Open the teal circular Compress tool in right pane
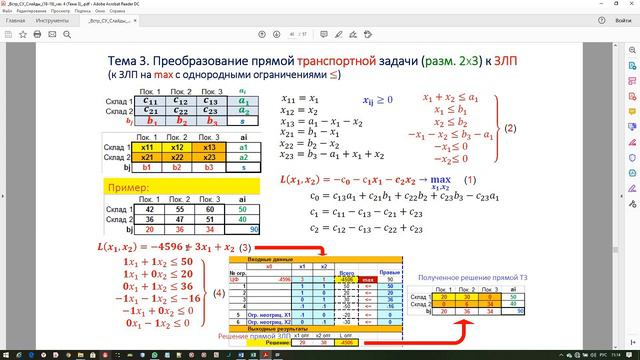The image size is (640, 360). [x=632, y=173]
